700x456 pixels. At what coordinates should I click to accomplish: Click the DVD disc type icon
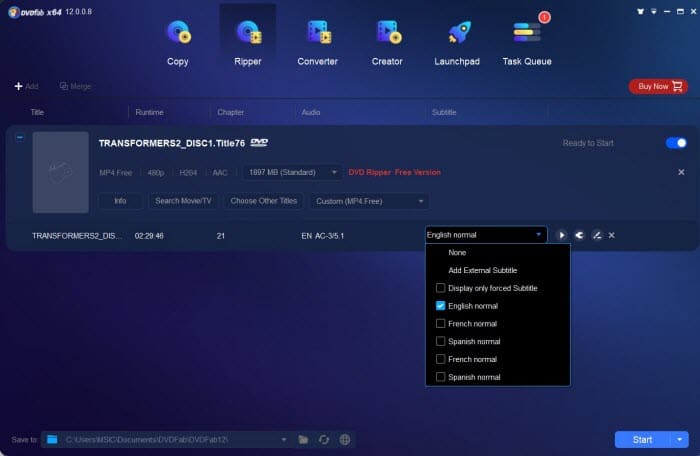coord(259,142)
